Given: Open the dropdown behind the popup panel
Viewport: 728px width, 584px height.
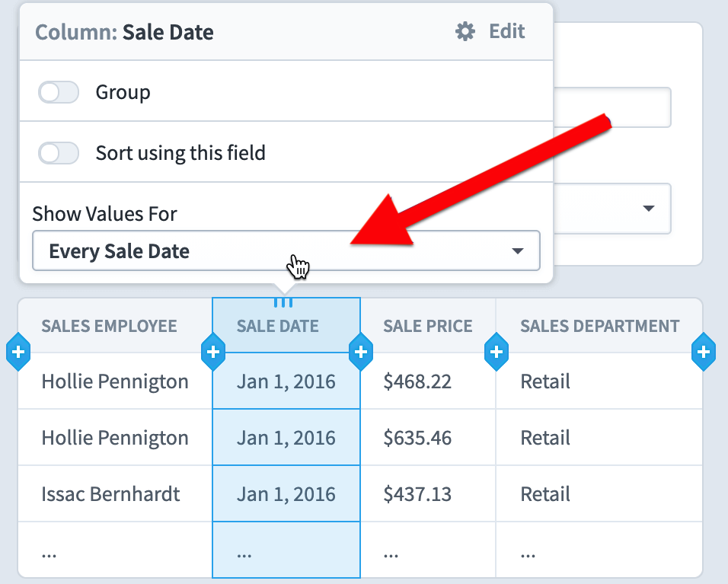Looking at the screenshot, I should (612, 209).
